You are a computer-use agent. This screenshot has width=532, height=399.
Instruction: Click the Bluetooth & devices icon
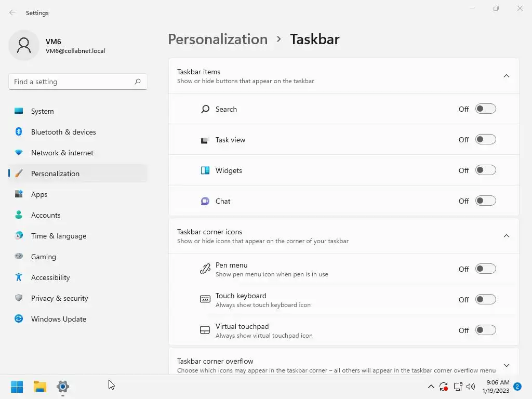(x=19, y=132)
